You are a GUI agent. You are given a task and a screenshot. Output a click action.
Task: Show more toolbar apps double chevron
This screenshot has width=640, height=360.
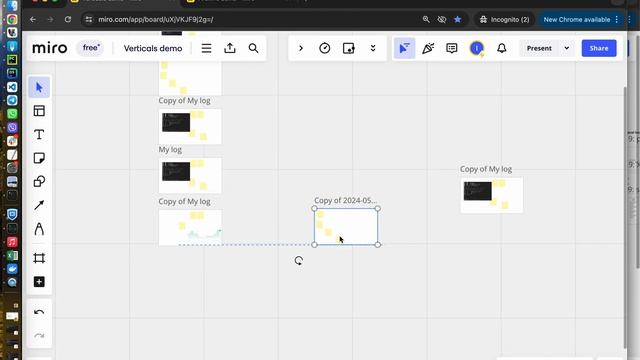tap(373, 48)
